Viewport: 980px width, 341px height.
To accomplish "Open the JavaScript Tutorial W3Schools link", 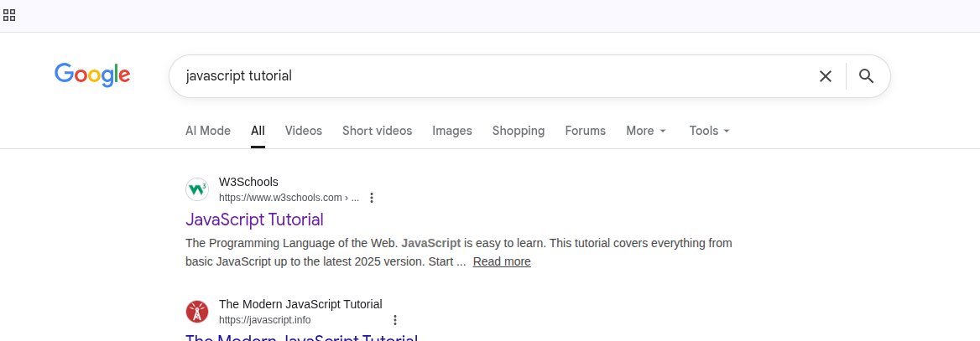I will click(x=254, y=220).
